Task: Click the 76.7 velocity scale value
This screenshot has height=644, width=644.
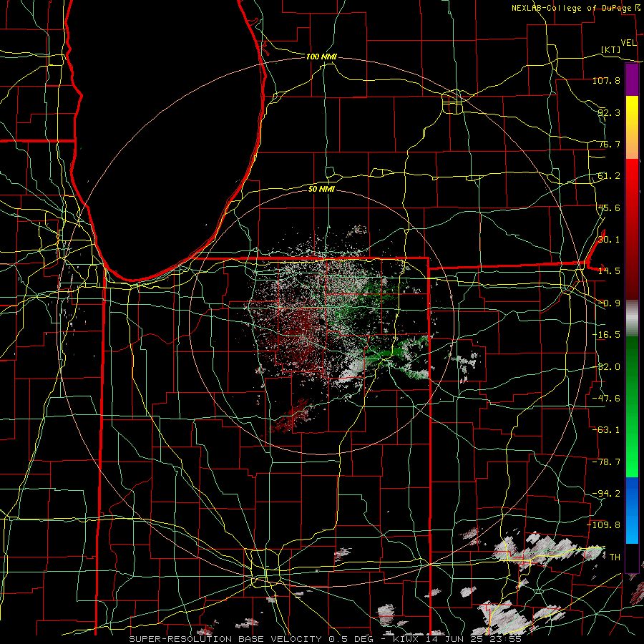Action: tap(609, 144)
